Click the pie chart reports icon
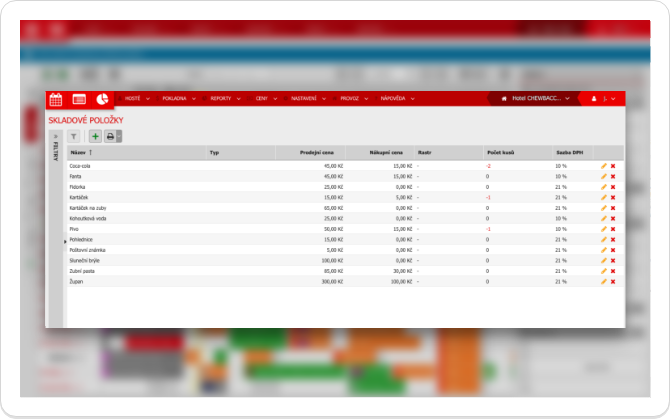The height and width of the screenshot is (419, 670). 102,99
